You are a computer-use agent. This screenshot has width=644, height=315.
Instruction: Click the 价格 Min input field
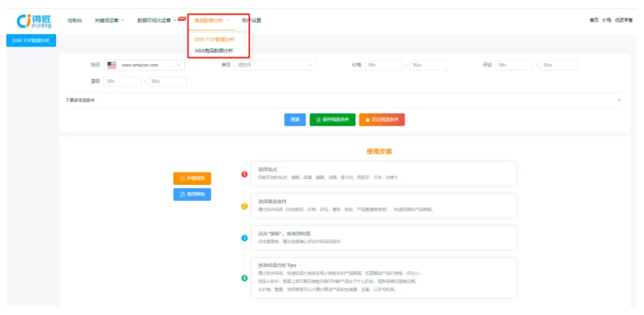pos(384,65)
